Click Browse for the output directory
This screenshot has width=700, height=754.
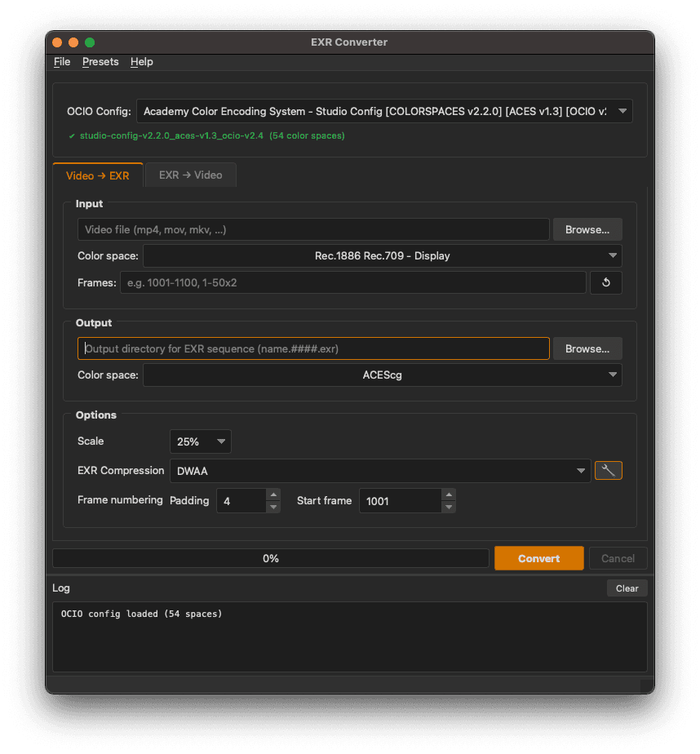[587, 348]
